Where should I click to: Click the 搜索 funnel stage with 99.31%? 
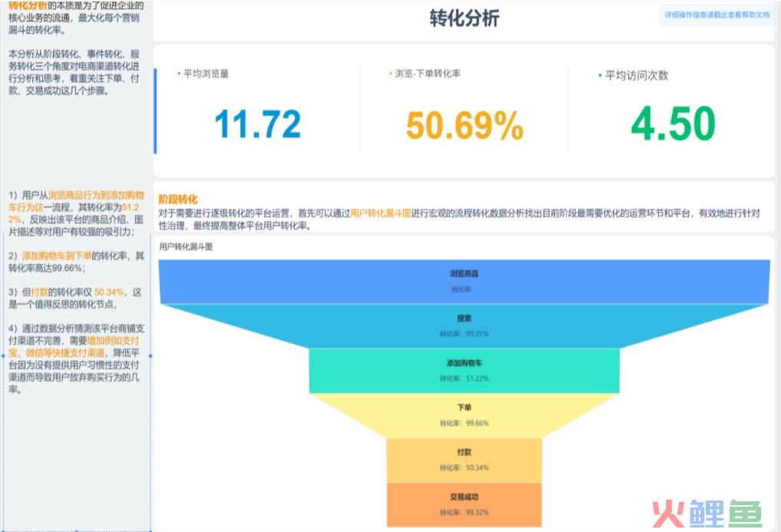click(x=464, y=325)
